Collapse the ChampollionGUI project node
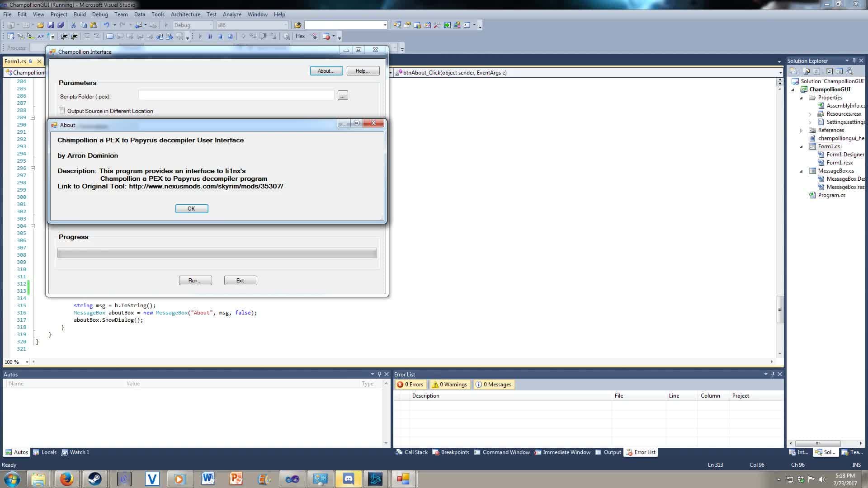This screenshot has width=868, height=488. pos(793,89)
